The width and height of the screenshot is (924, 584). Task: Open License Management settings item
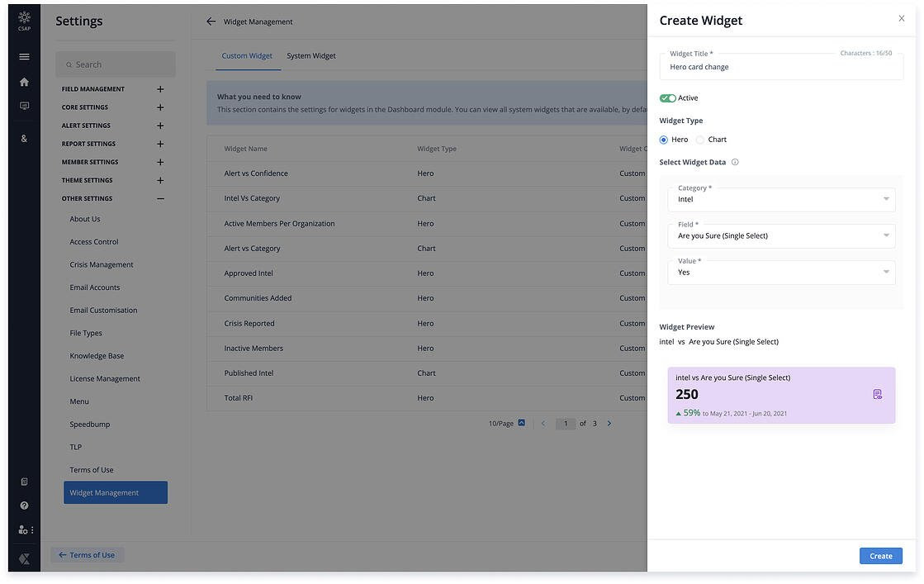tap(105, 379)
